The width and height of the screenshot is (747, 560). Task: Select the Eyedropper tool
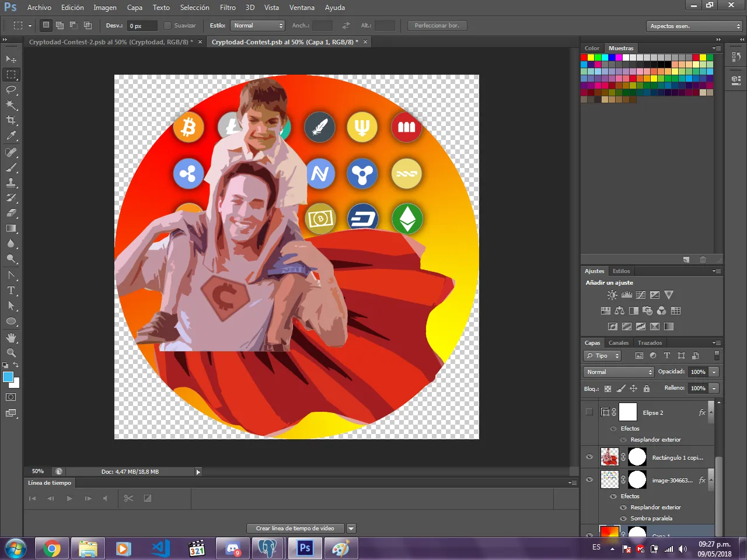pos(11,136)
